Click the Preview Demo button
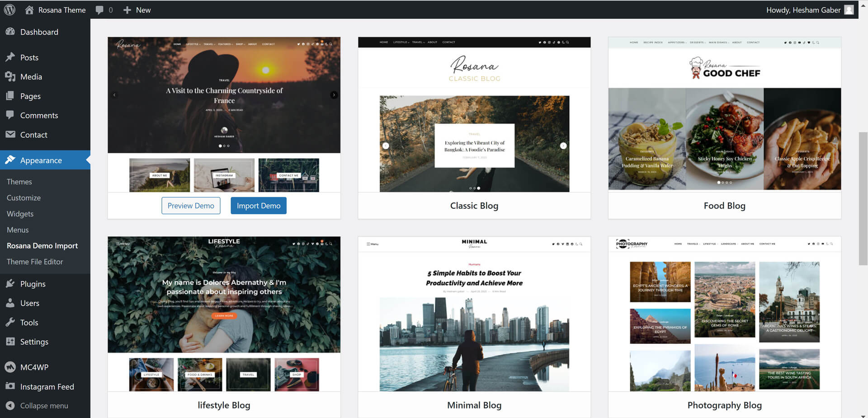868x418 pixels. pos(191,206)
